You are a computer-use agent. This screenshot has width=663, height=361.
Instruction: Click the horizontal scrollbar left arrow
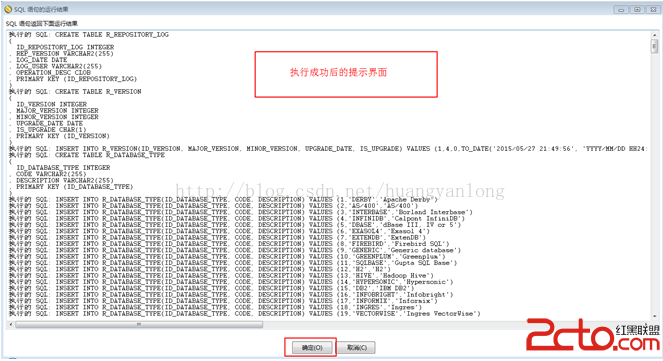(x=11, y=325)
